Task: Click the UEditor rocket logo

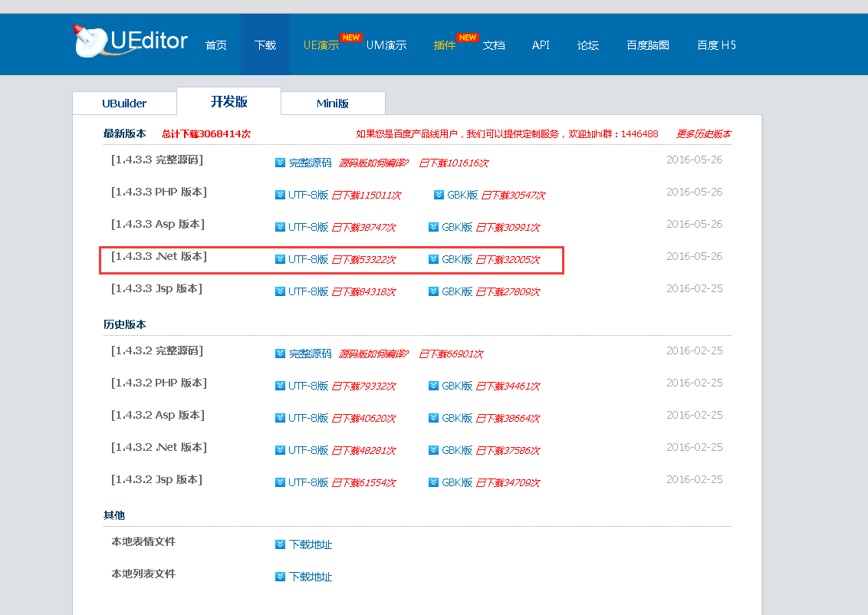Action: [130, 41]
